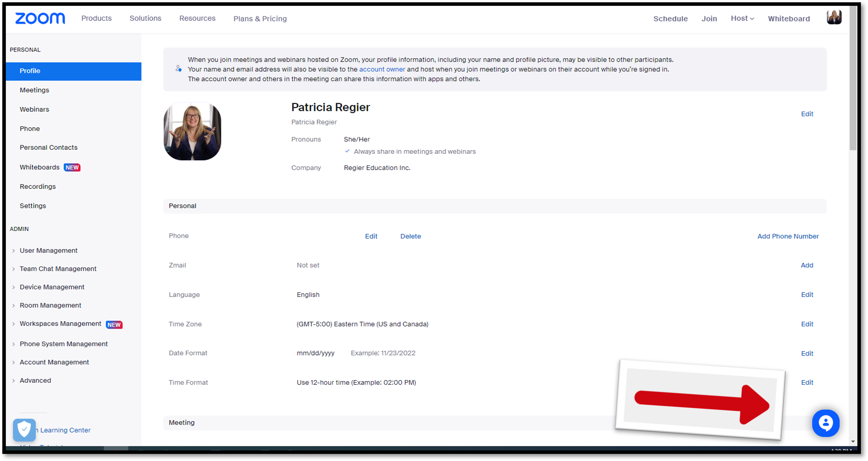Click the 'mm/dd/yyyy' date format value
Image resolution: width=868 pixels, height=461 pixels.
pyautogui.click(x=315, y=353)
